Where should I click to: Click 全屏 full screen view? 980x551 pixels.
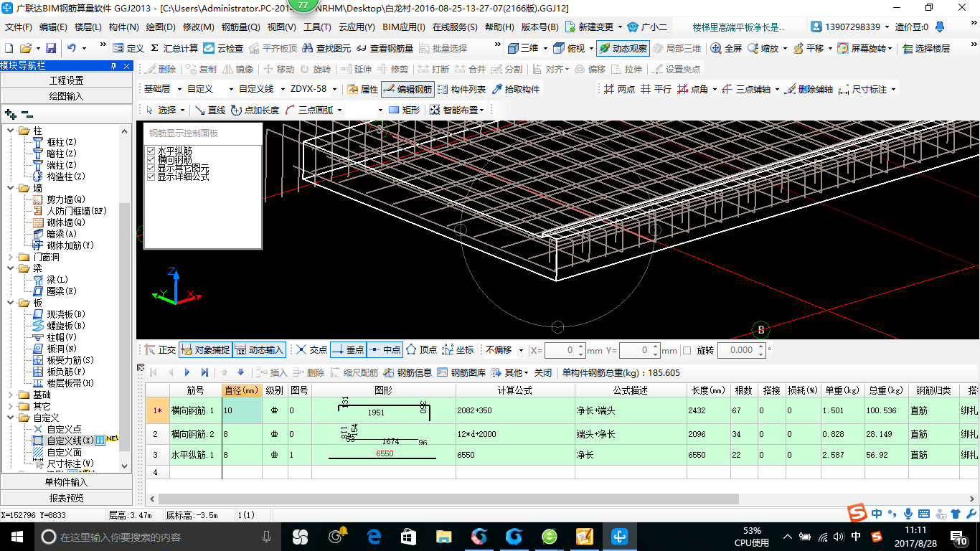coord(726,48)
